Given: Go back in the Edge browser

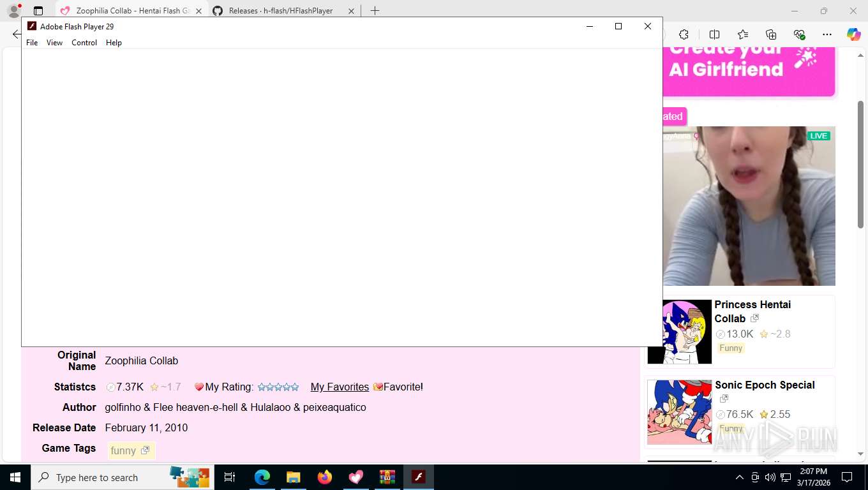Looking at the screenshot, I should point(17,34).
